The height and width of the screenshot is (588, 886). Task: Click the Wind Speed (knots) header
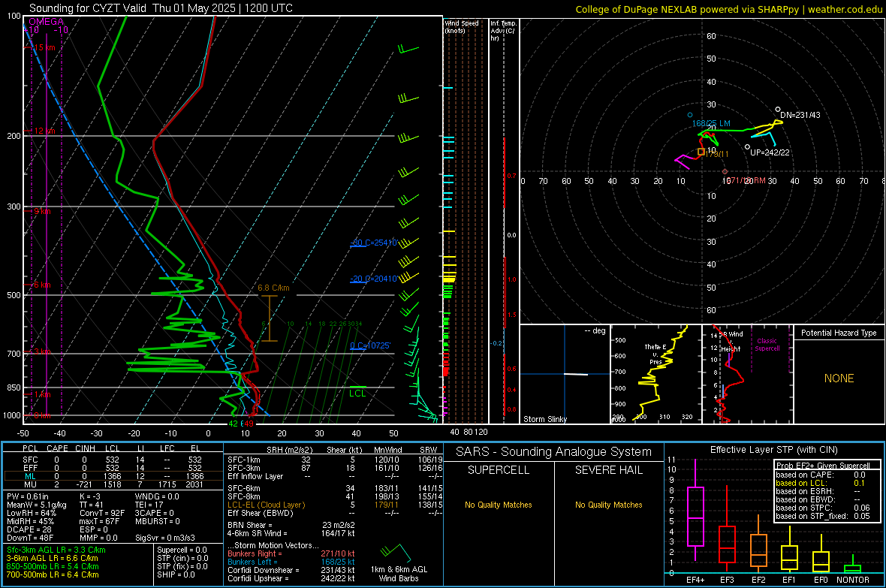click(x=461, y=26)
